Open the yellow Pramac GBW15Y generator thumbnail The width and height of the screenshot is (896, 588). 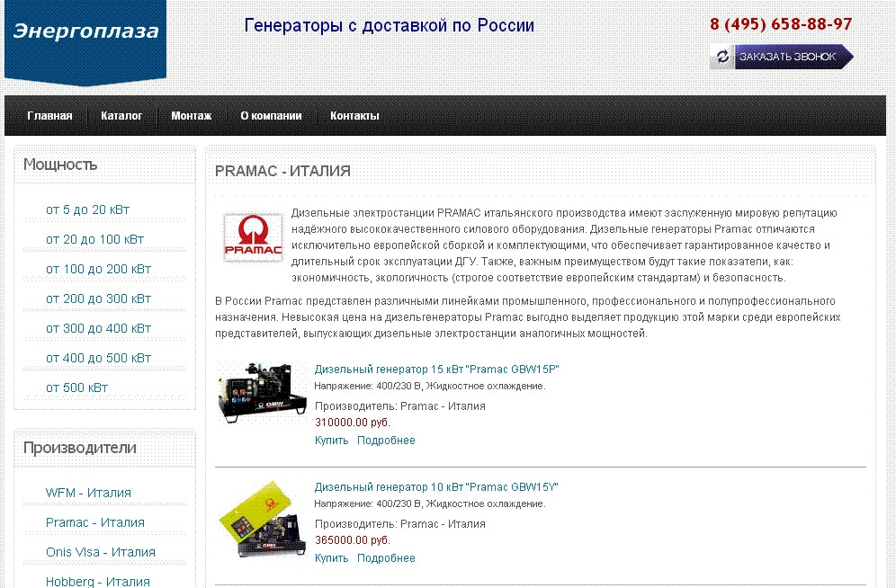pos(262,519)
